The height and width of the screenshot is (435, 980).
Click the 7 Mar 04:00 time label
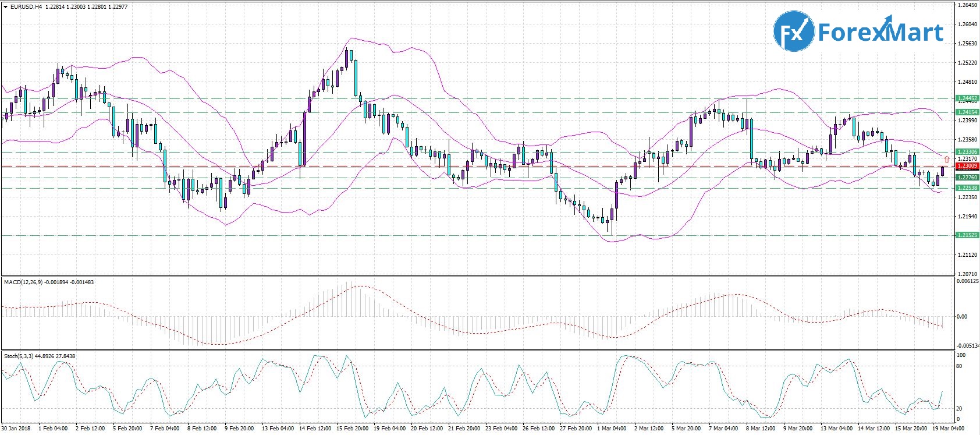pos(723,429)
